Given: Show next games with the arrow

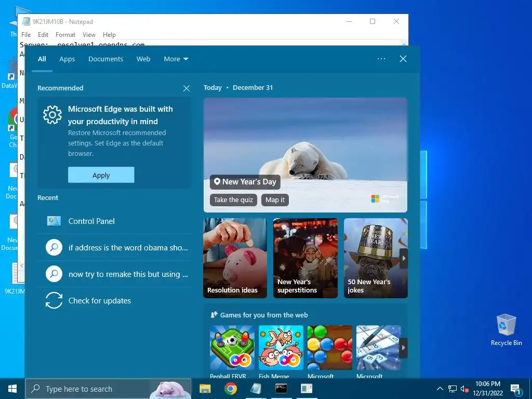Looking at the screenshot, I should tap(403, 348).
